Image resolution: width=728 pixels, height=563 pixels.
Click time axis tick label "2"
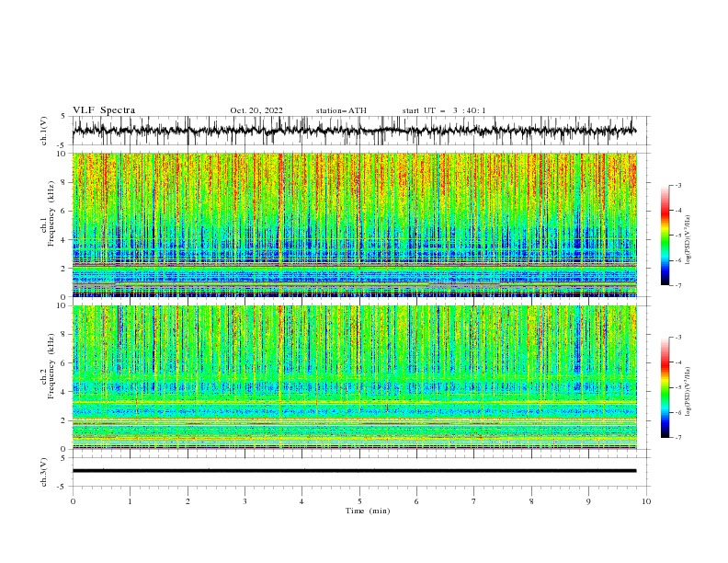point(188,501)
